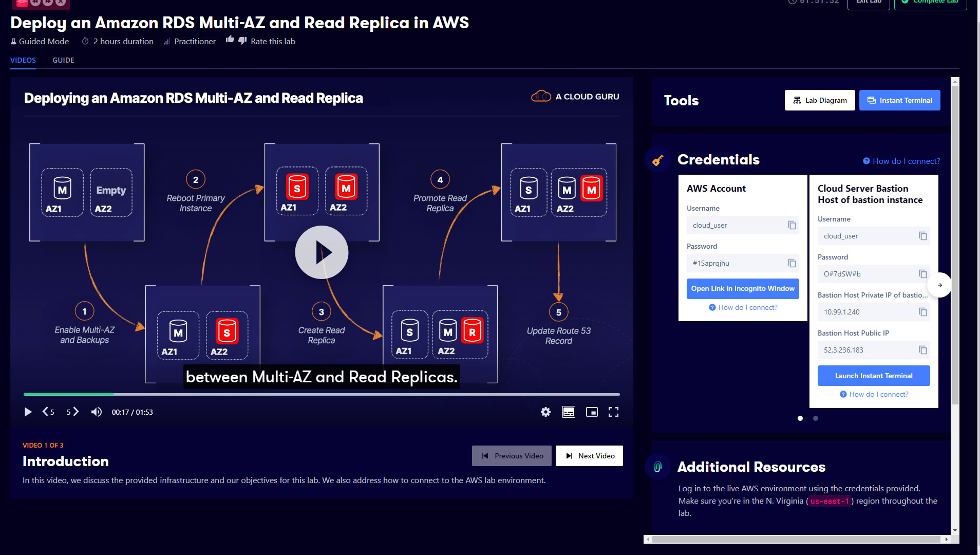The height and width of the screenshot is (555, 980).
Task: Mute the video volume speaker icon
Action: [x=96, y=412]
